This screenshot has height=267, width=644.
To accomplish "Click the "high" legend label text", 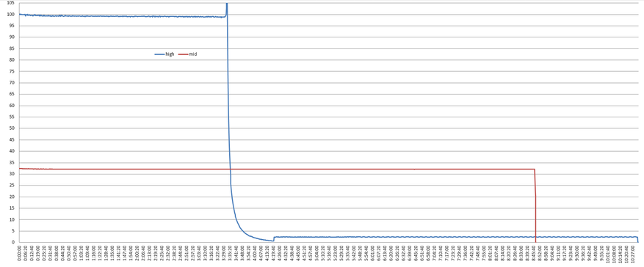I will (170, 54).
